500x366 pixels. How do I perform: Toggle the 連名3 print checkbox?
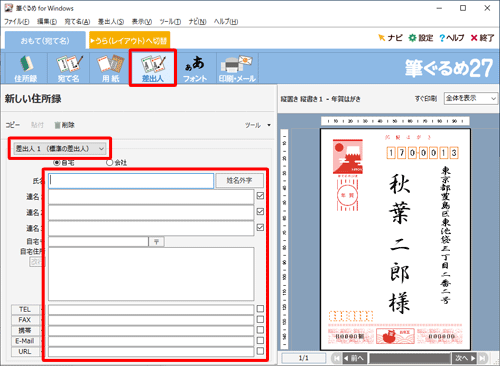click(x=260, y=227)
